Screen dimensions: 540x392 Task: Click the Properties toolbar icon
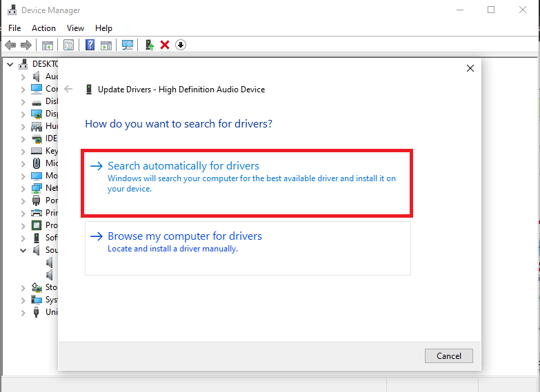pyautogui.click(x=68, y=45)
